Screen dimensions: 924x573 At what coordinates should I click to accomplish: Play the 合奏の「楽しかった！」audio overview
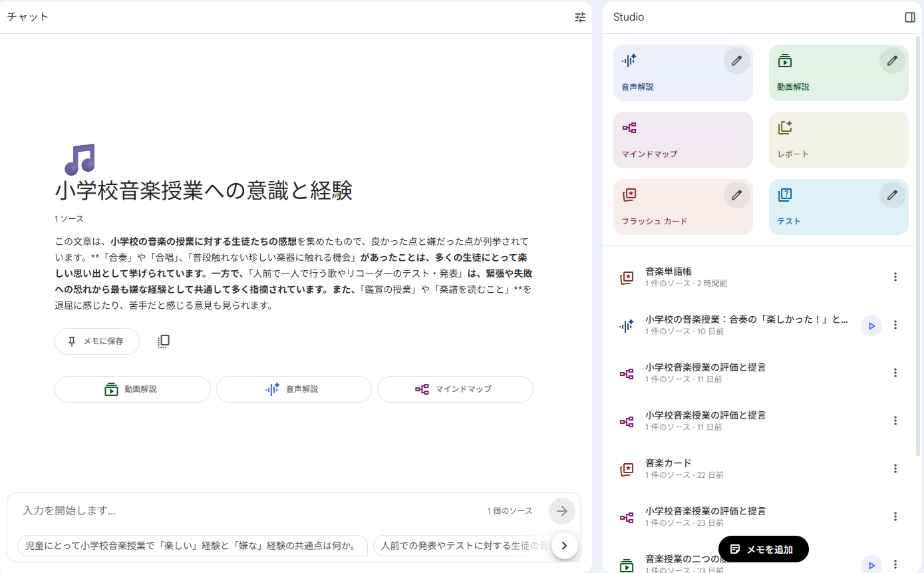pyautogui.click(x=871, y=325)
